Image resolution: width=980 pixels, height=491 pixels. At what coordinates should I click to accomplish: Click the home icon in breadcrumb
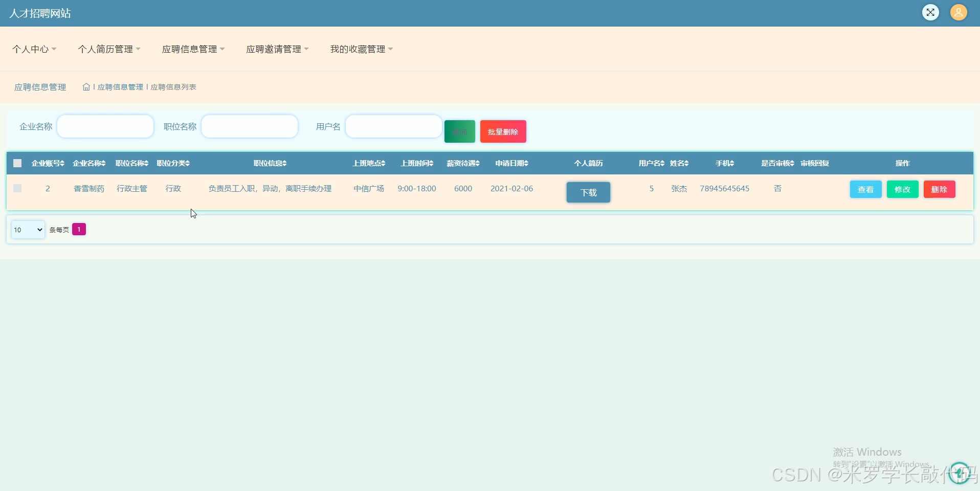tap(86, 87)
